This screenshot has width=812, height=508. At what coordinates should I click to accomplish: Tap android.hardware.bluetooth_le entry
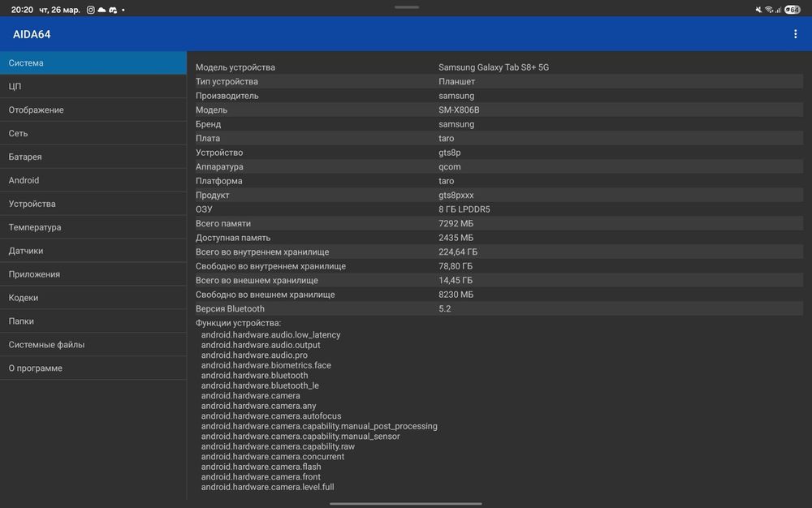point(260,385)
